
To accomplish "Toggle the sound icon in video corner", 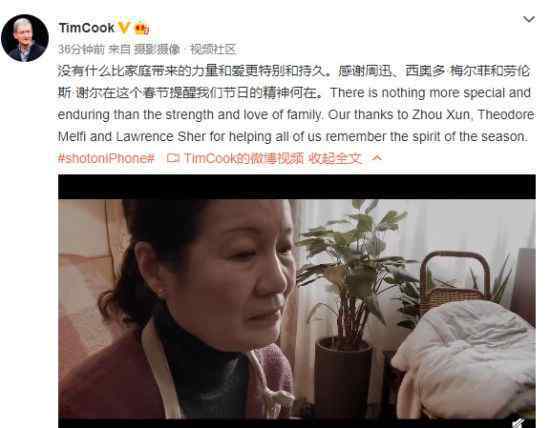I will (x=518, y=422).
